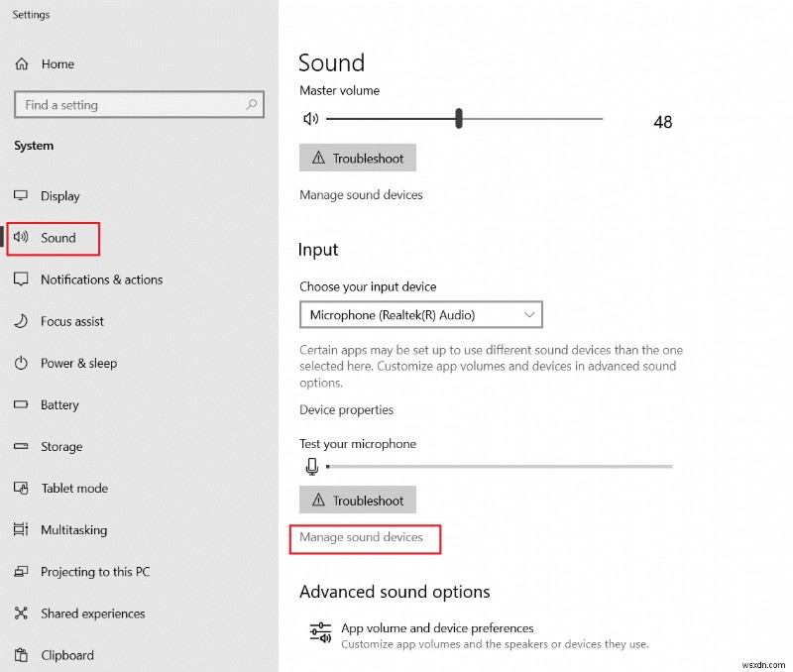Open the Tablet mode icon
The width and height of the screenshot is (793, 672).
pos(23,488)
